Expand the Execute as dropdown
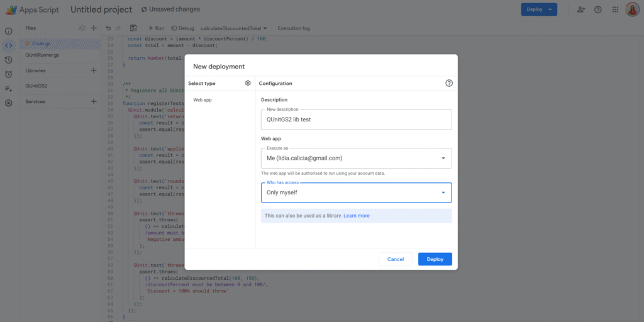The width and height of the screenshot is (644, 322). point(356,158)
